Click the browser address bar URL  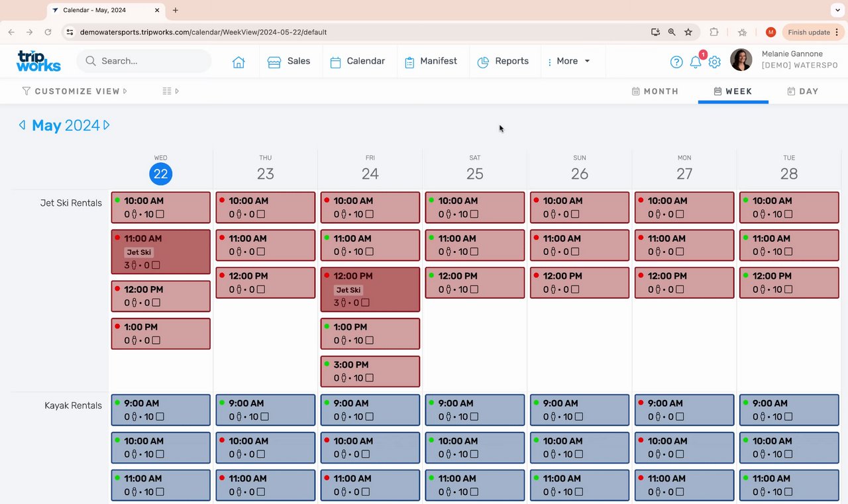point(203,32)
